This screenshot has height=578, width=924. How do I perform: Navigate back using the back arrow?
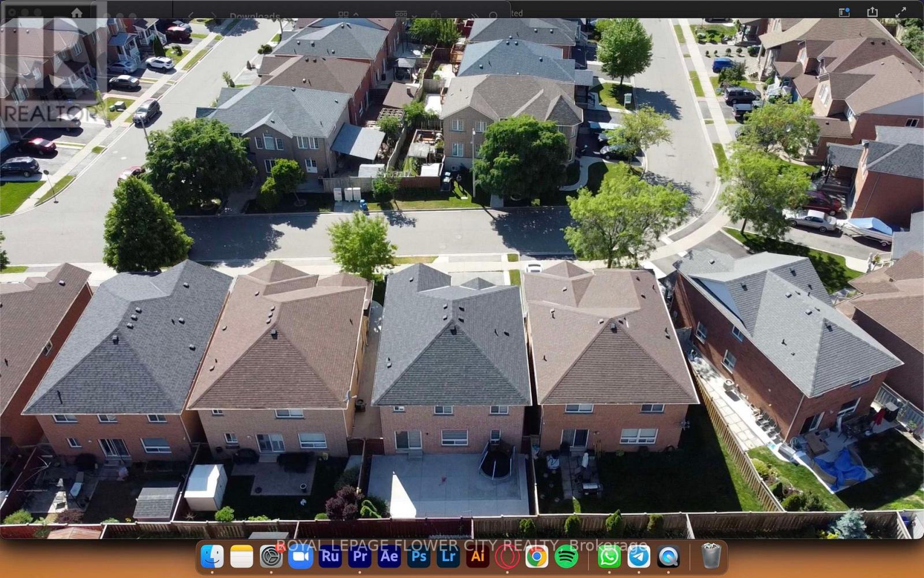pos(191,13)
